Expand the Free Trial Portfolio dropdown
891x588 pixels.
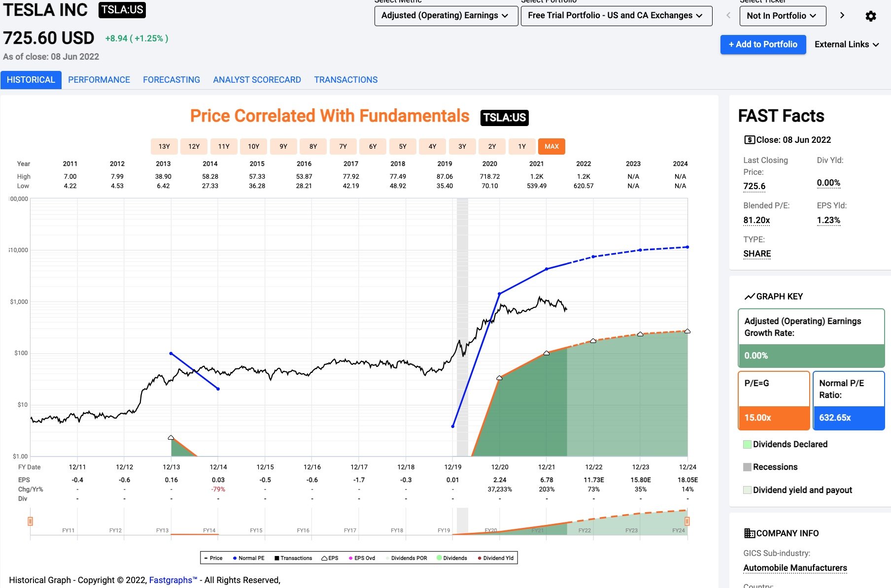616,16
